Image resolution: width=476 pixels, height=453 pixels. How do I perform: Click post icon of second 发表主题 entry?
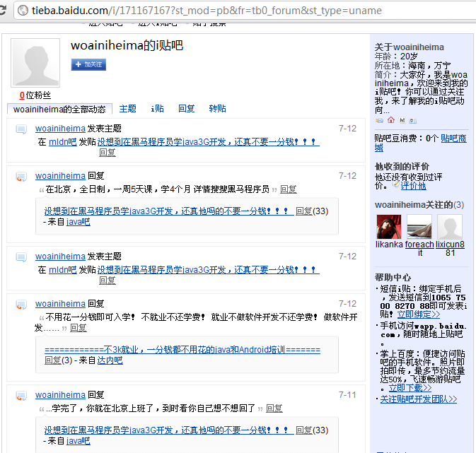[x=21, y=257]
